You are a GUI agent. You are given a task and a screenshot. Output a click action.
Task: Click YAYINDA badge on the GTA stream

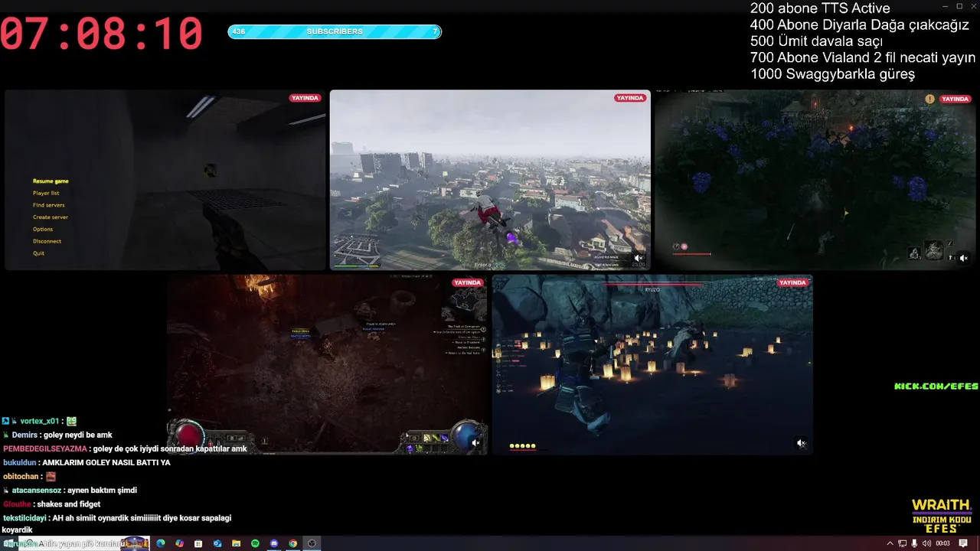[x=630, y=98]
